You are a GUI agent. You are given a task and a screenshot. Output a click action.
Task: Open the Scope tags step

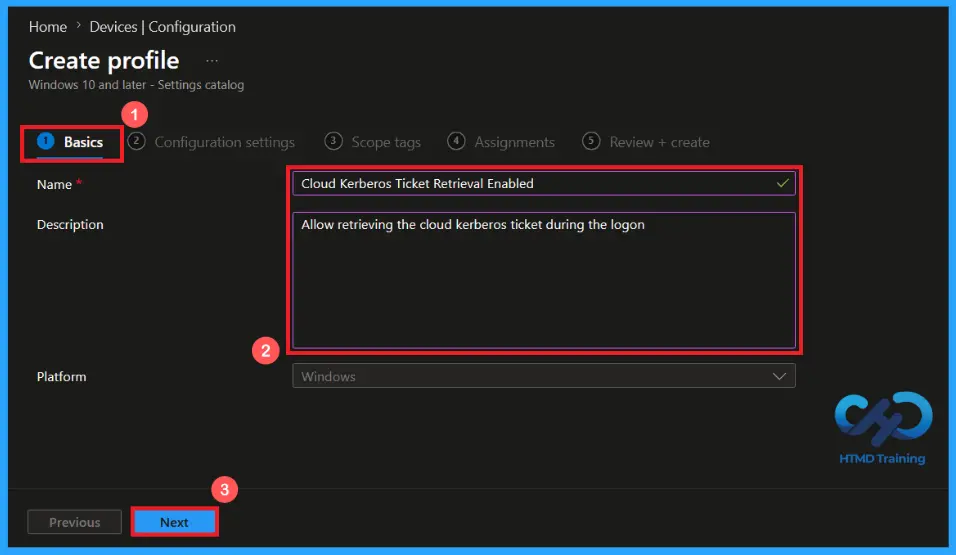tap(373, 142)
